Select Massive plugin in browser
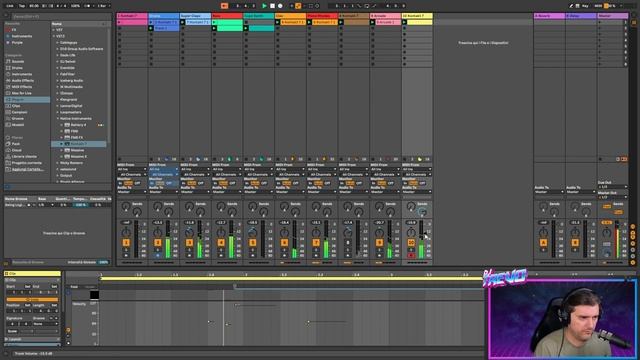The width and height of the screenshot is (640, 360). coord(77,150)
